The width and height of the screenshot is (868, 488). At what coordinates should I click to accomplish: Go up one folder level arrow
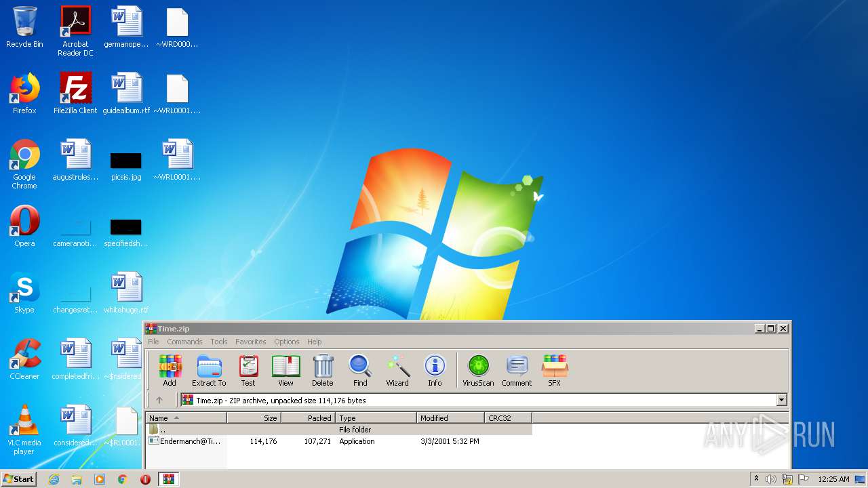point(159,400)
